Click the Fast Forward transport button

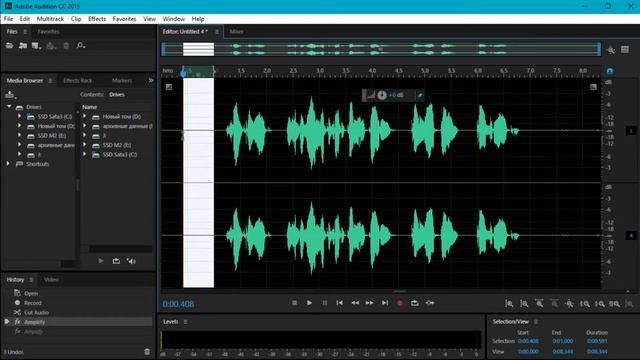(x=369, y=303)
